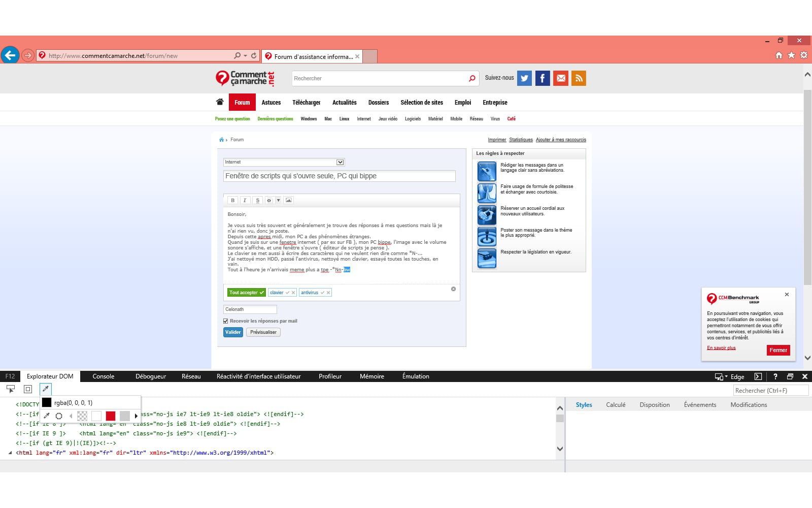
Task: Refresh the page with the reload icon
Action: 254,55
